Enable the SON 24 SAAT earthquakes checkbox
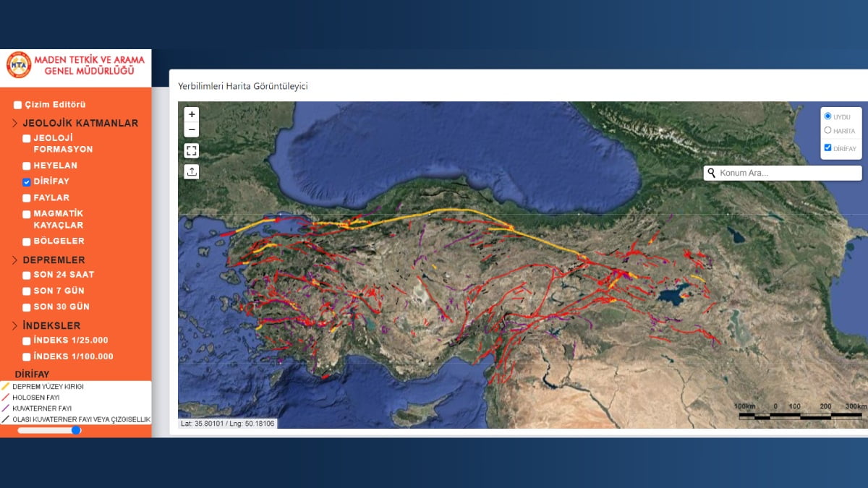This screenshot has width=868, height=488. [27, 275]
